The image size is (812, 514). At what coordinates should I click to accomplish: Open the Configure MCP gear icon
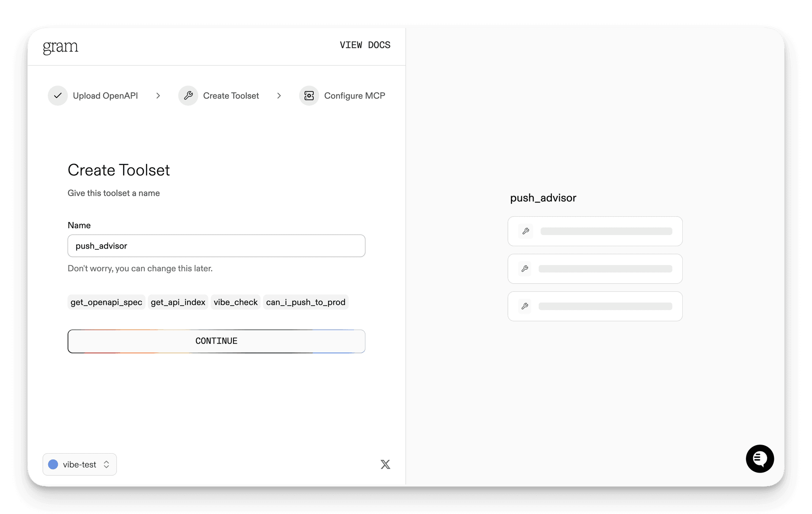click(x=309, y=96)
